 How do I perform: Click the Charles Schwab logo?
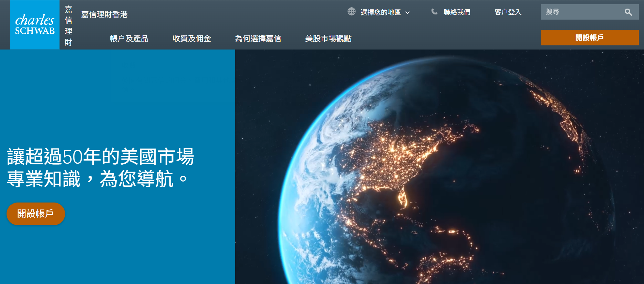coord(35,25)
